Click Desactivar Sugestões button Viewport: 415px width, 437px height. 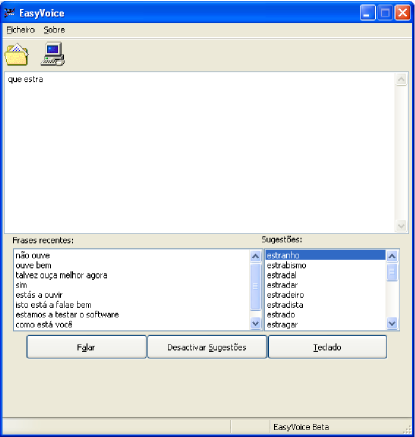pos(207,347)
